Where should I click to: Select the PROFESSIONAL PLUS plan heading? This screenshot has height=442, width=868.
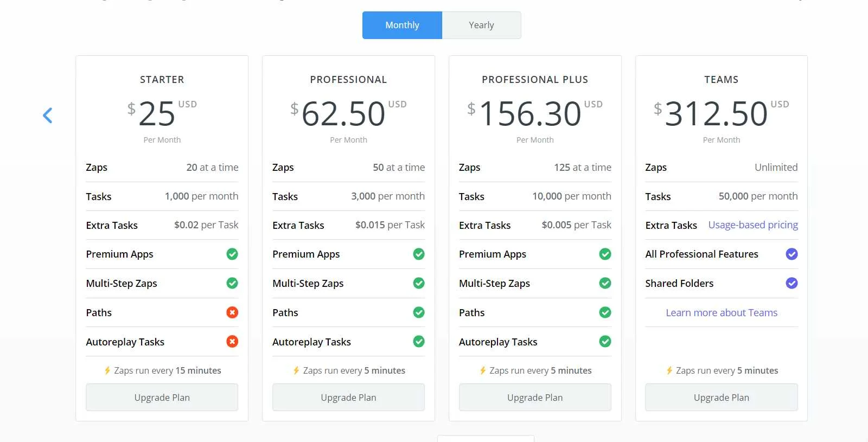[x=535, y=80]
